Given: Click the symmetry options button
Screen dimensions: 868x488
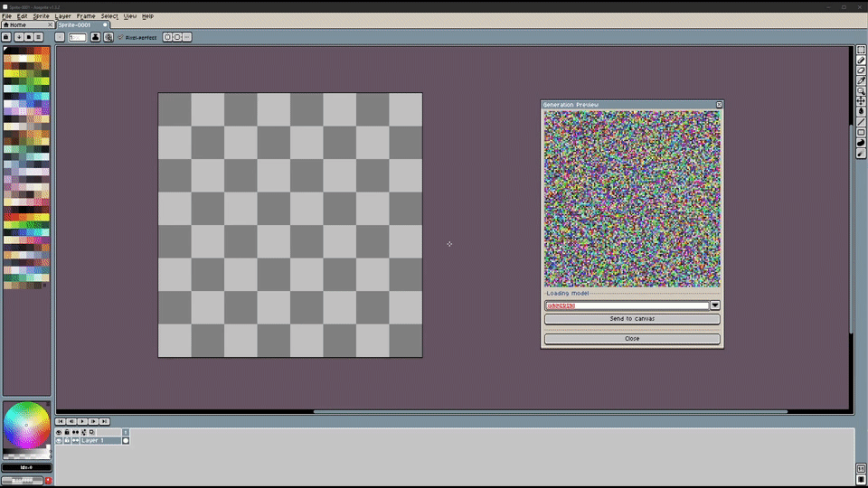Looking at the screenshot, I should pos(187,37).
